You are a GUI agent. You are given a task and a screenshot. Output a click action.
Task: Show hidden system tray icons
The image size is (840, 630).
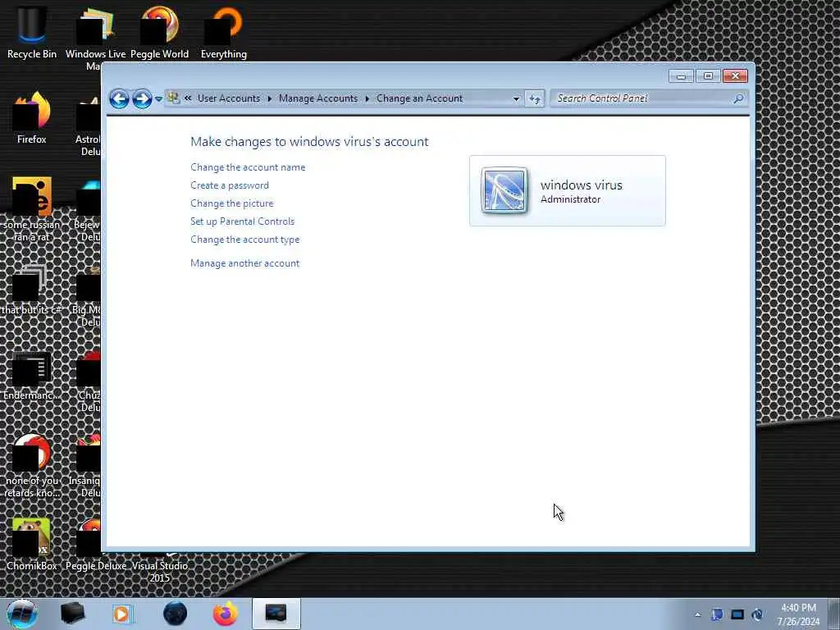(x=697, y=614)
